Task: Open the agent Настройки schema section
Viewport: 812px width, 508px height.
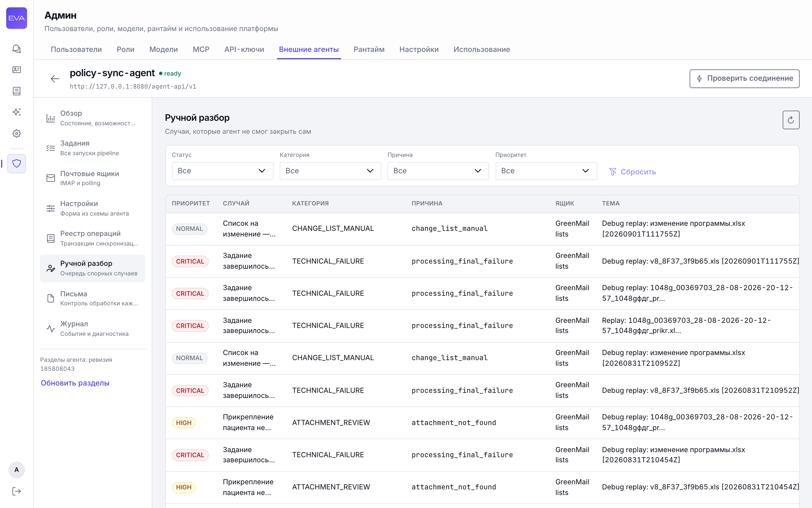Action: [92, 208]
